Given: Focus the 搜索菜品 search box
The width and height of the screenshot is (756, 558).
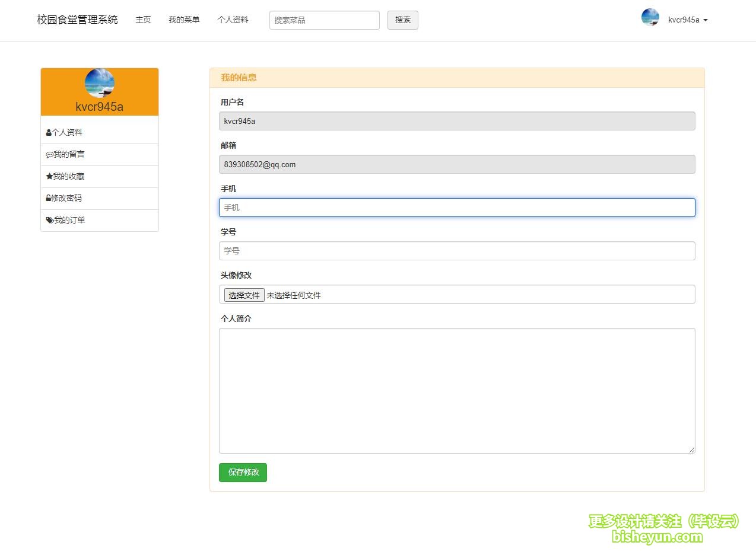Looking at the screenshot, I should pos(325,20).
